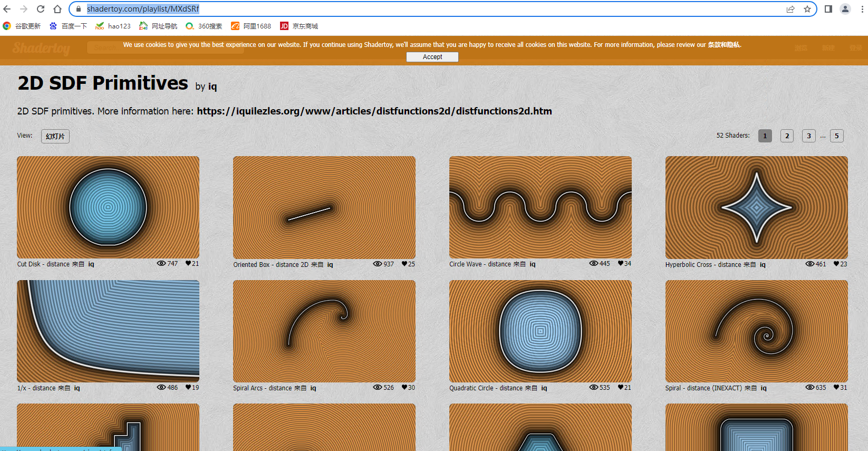Click the Cut Disk - distance title
Image resolution: width=868 pixels, height=451 pixels.
click(43, 264)
